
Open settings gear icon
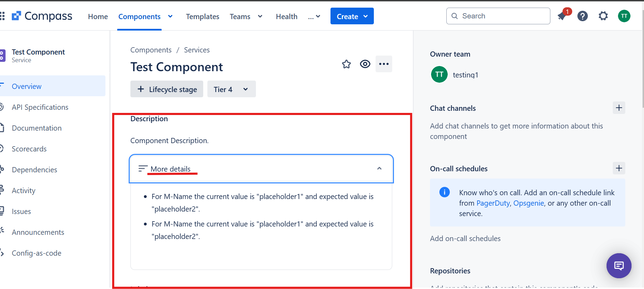tap(603, 16)
